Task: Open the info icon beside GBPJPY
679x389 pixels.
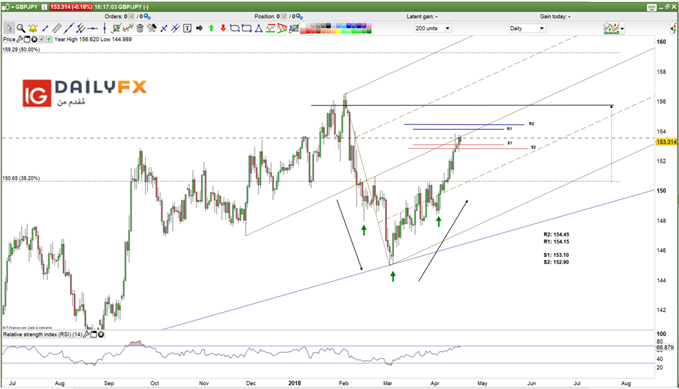Action: [45, 7]
